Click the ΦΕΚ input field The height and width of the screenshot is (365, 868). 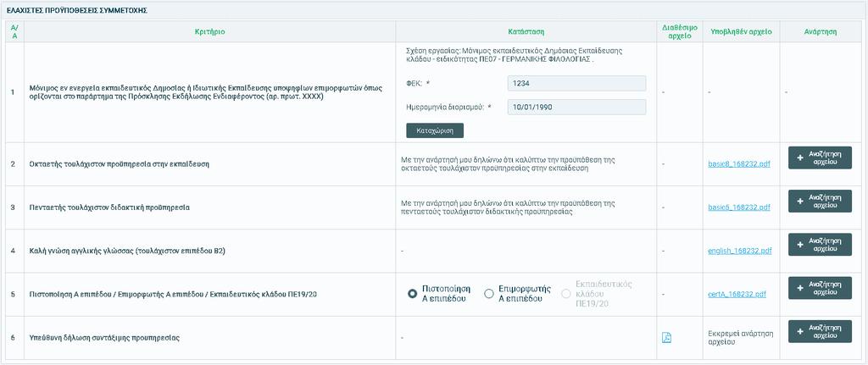[576, 83]
